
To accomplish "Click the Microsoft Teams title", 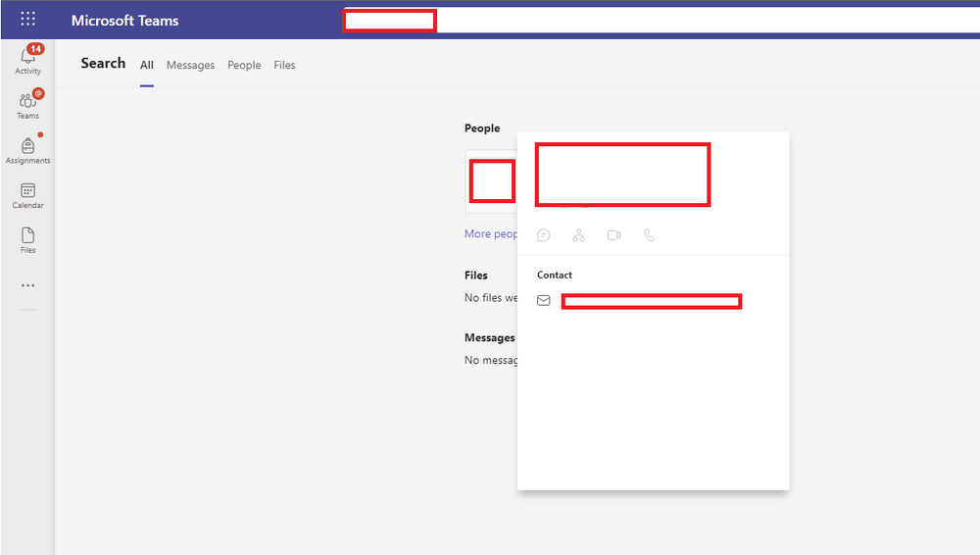I will [125, 21].
